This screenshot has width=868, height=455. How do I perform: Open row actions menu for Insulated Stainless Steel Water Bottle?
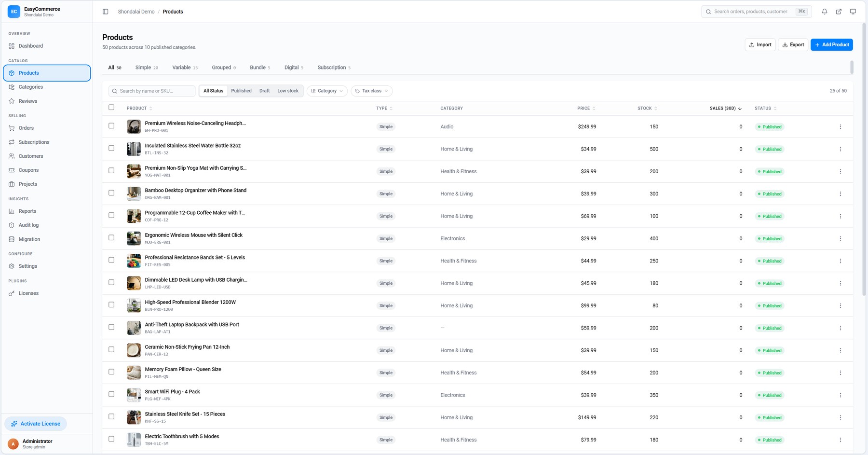[x=841, y=149]
